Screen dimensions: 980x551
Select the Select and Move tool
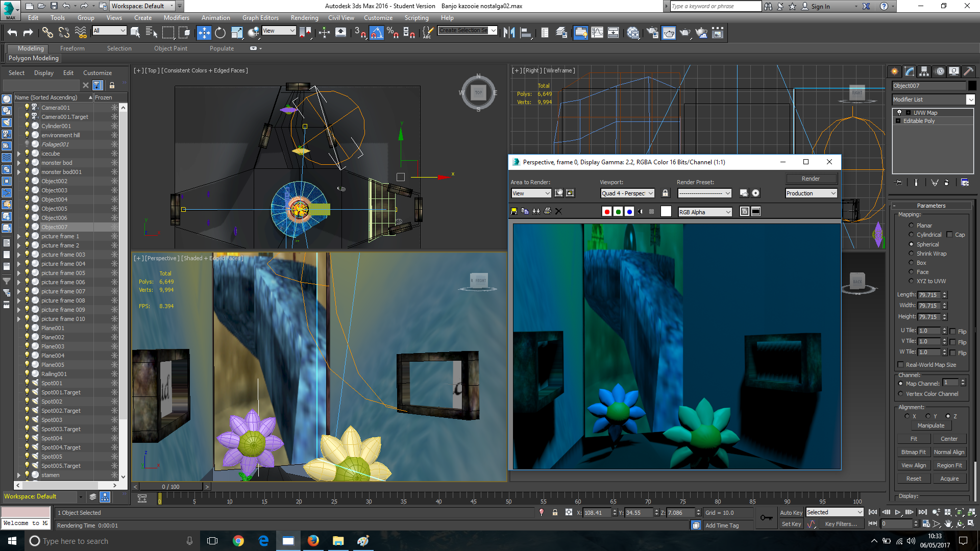[x=204, y=32]
